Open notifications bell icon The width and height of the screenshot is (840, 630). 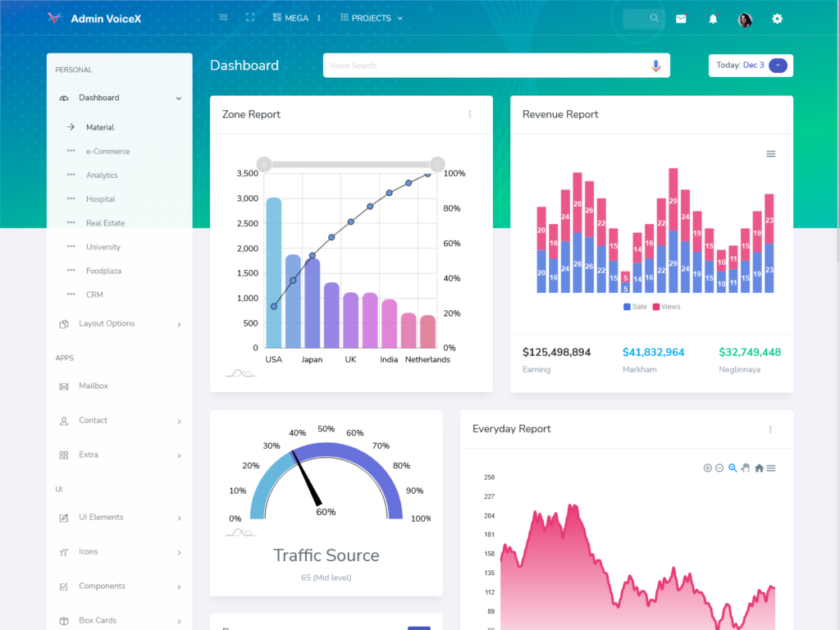click(713, 19)
